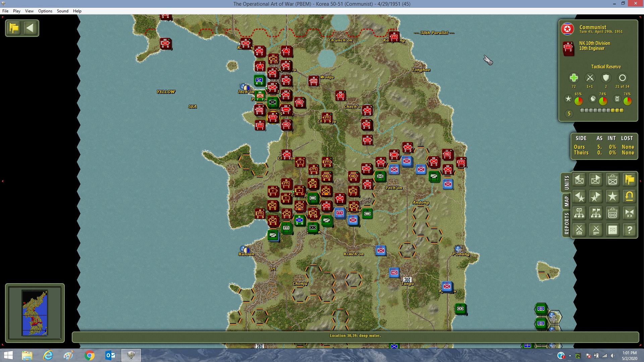Open the Sound menu
Viewport: 644px width, 362px height.
63,11
